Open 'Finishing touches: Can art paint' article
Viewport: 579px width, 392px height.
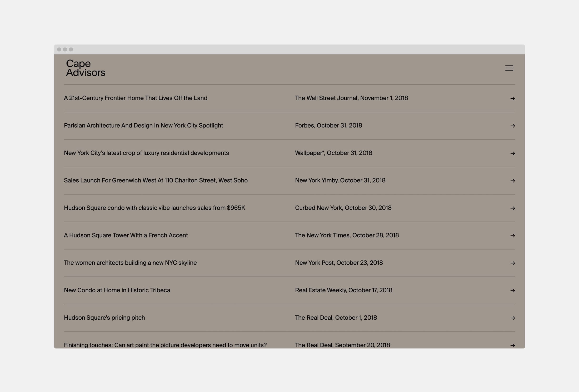[165, 345]
